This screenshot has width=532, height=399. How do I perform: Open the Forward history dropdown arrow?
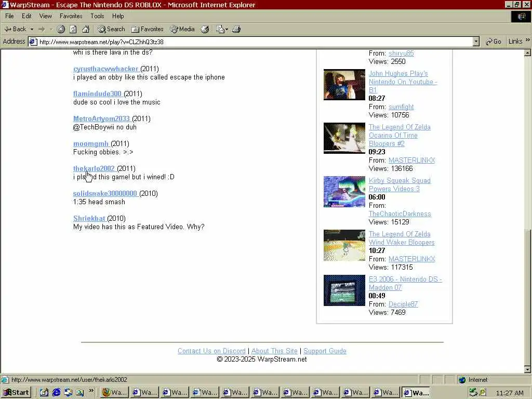(x=51, y=29)
